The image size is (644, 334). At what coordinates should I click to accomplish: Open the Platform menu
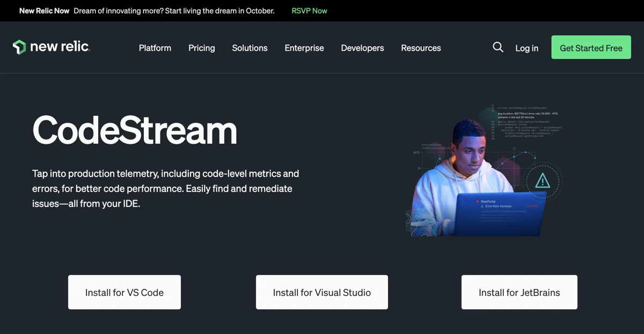tap(155, 48)
